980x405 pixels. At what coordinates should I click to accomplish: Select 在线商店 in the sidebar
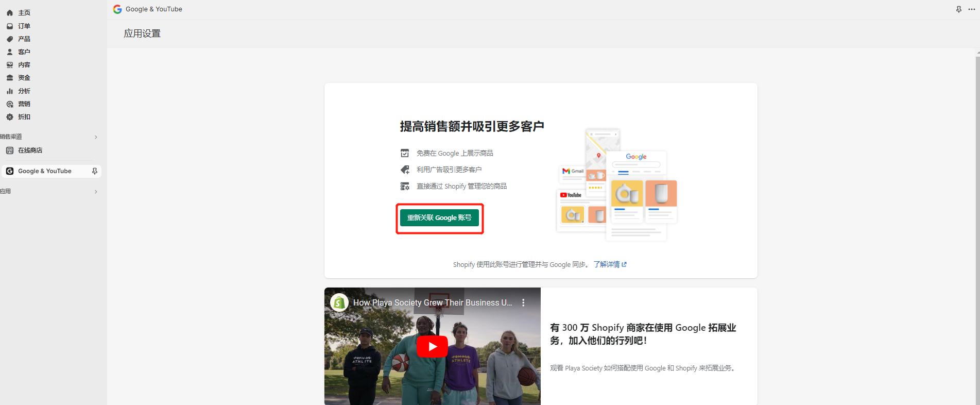(30, 150)
